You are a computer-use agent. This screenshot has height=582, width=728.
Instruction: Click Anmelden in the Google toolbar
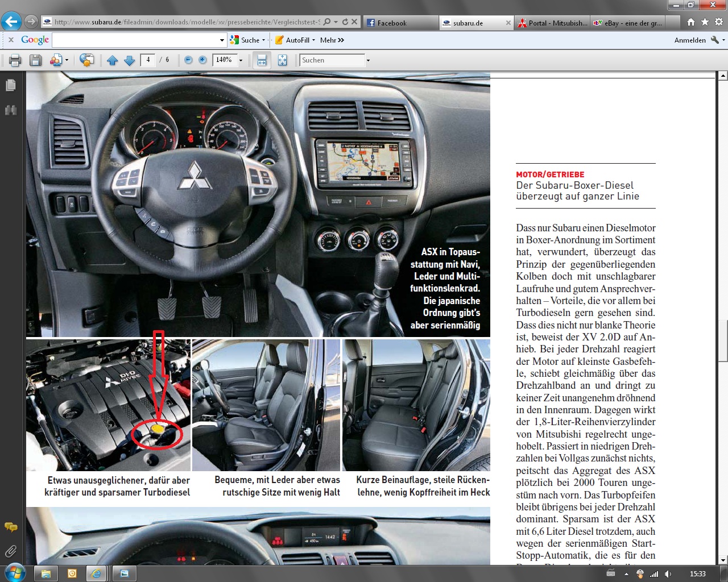(690, 40)
